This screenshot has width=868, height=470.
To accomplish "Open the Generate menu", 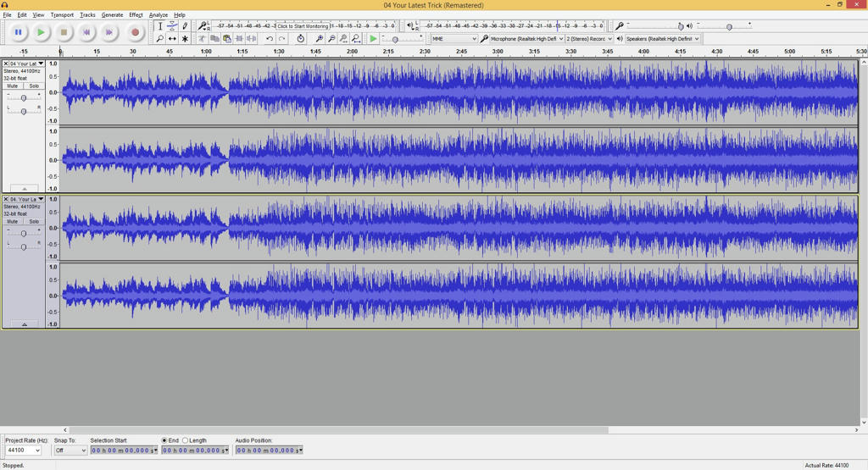I will (x=112, y=14).
